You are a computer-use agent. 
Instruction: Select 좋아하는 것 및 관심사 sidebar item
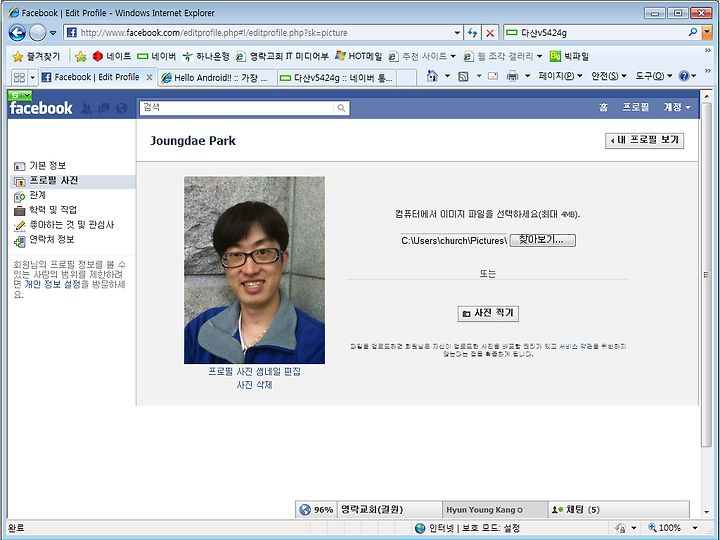pos(71,225)
